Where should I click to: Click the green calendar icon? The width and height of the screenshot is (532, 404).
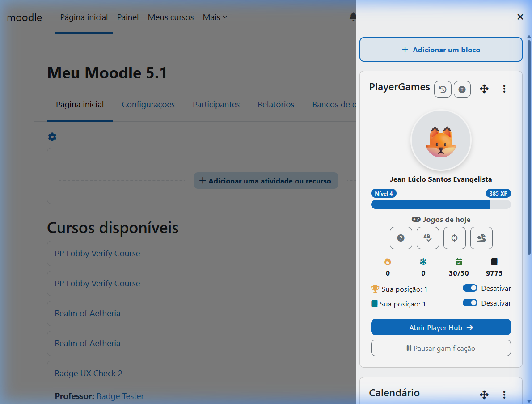(x=459, y=262)
